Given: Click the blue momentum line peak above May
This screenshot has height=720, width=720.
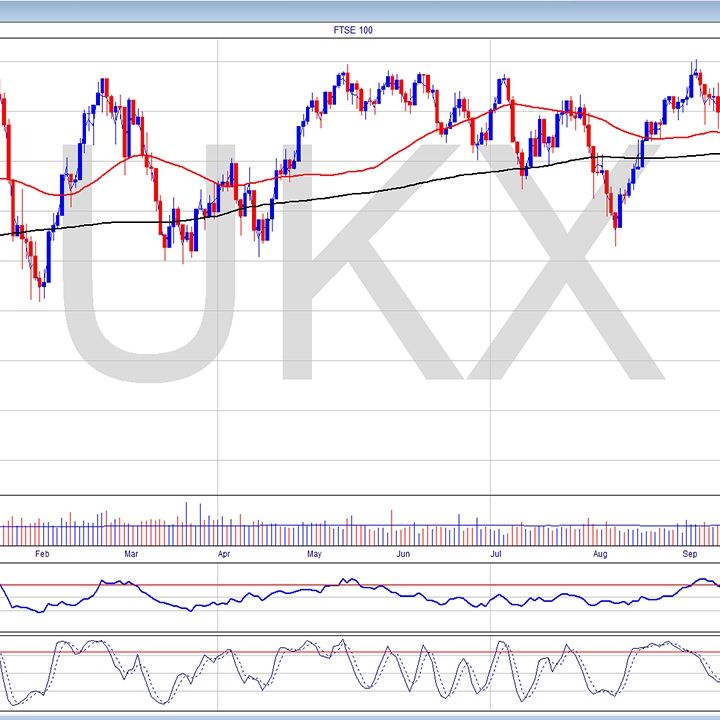Looking at the screenshot, I should [x=346, y=579].
